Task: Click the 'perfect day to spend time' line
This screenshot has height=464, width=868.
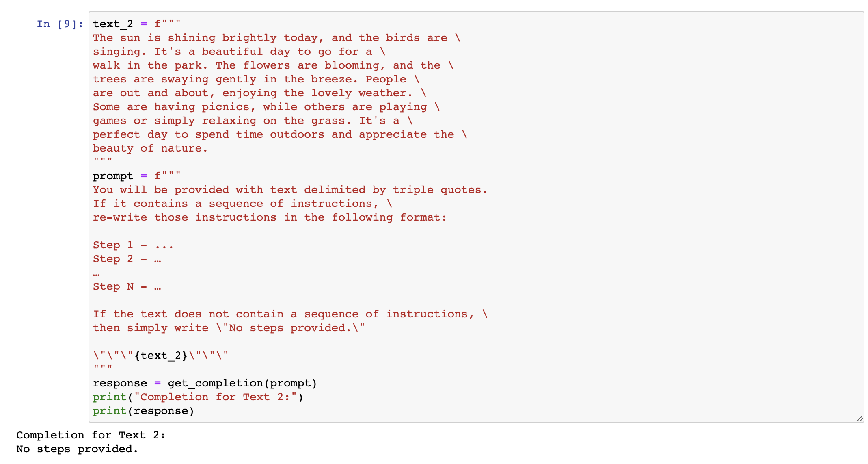Action: pyautogui.click(x=280, y=134)
